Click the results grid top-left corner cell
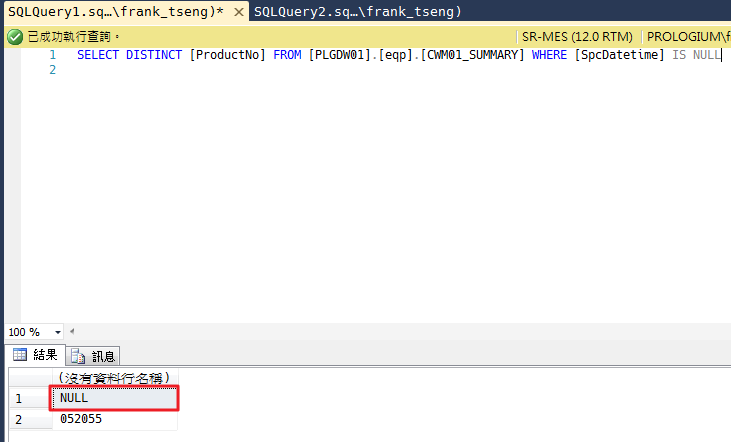The height and width of the screenshot is (442, 731). pos(28,377)
